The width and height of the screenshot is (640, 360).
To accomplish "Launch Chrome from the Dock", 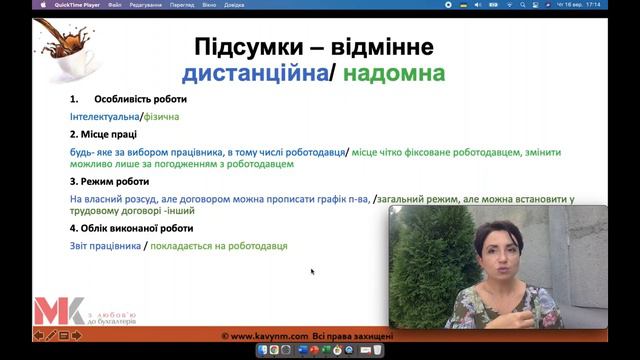I will 274,350.
